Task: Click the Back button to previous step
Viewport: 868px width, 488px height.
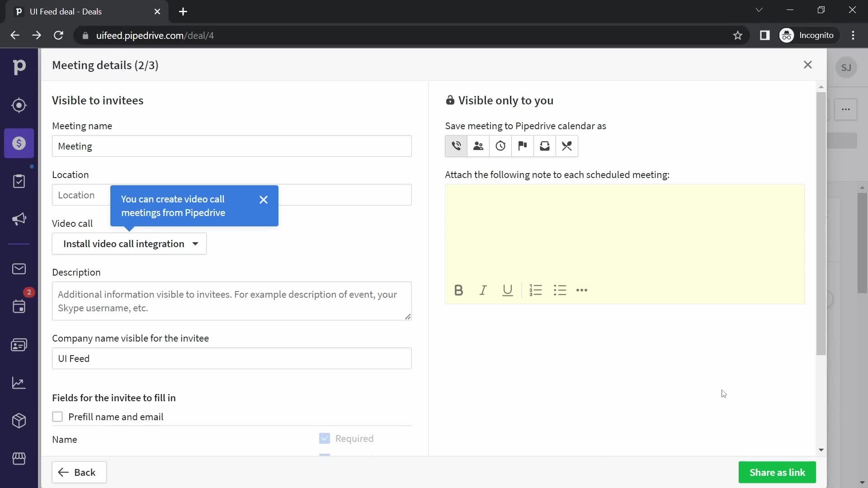Action: tap(79, 473)
